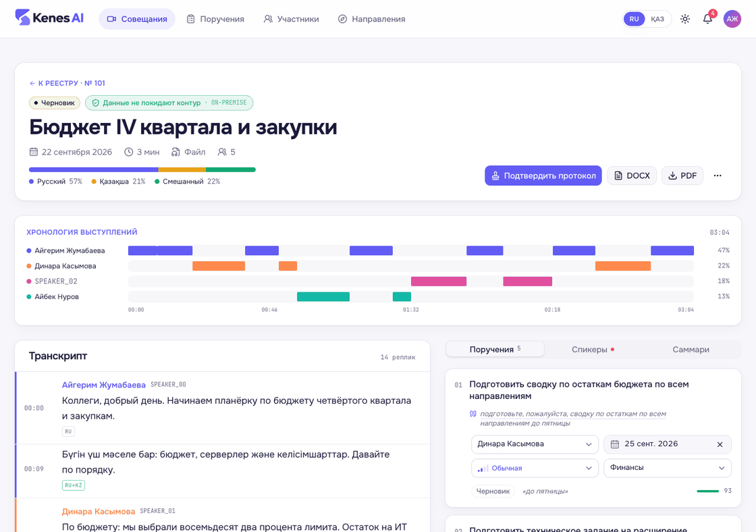Switch to the Саммари tab
This screenshot has height=532, width=756.
point(691,349)
